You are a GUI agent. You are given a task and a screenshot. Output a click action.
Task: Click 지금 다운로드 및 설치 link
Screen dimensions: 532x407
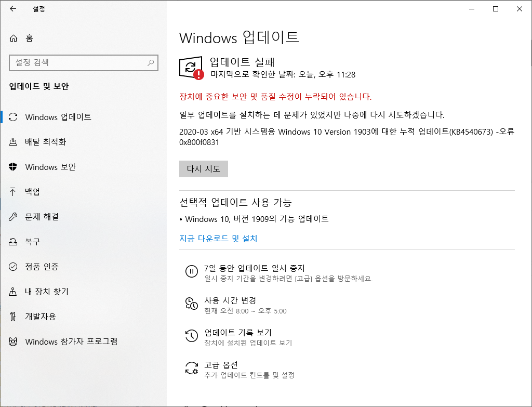(218, 239)
